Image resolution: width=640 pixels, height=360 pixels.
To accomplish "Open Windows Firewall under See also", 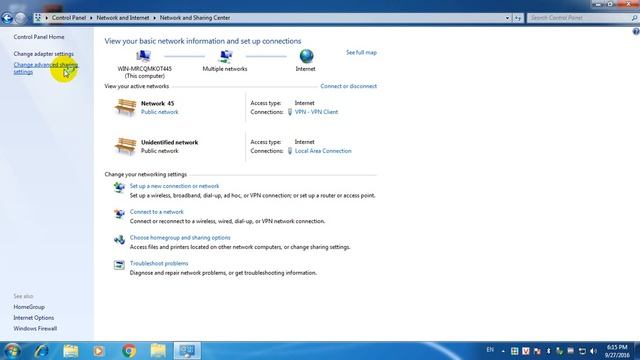I will (35, 329).
